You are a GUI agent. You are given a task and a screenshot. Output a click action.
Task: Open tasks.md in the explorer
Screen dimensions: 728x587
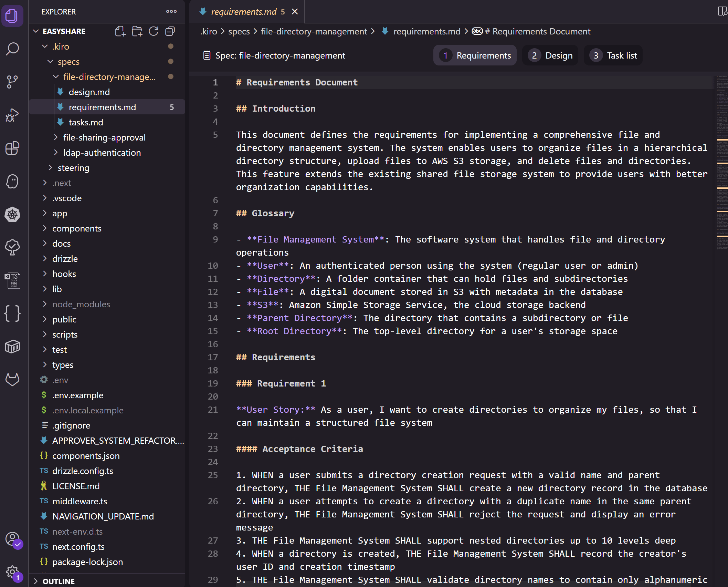point(86,122)
